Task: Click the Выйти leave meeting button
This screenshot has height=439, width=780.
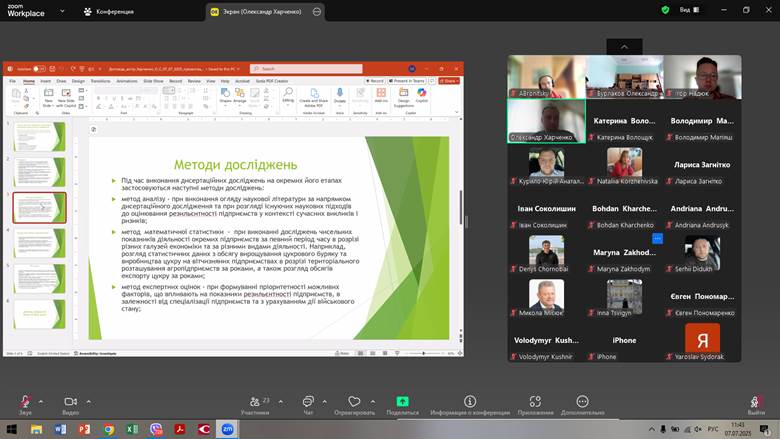Action: 756,403
